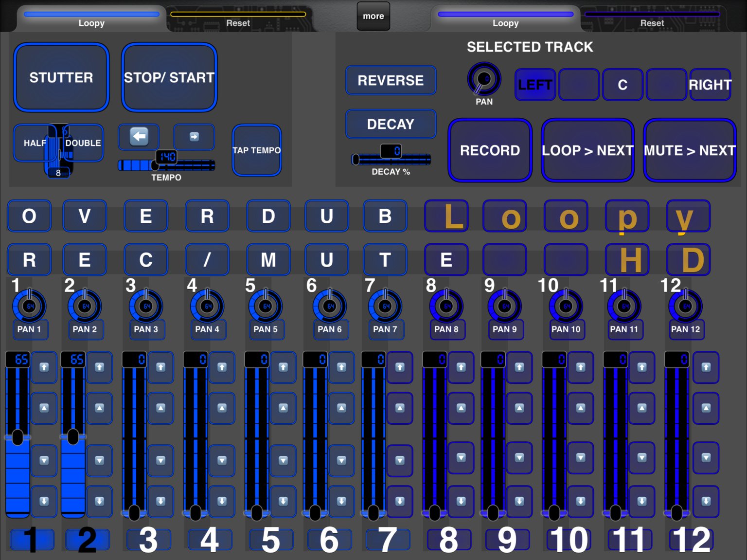Toggle rec/mute button C for track 3
This screenshot has height=560, width=747.
click(x=146, y=260)
